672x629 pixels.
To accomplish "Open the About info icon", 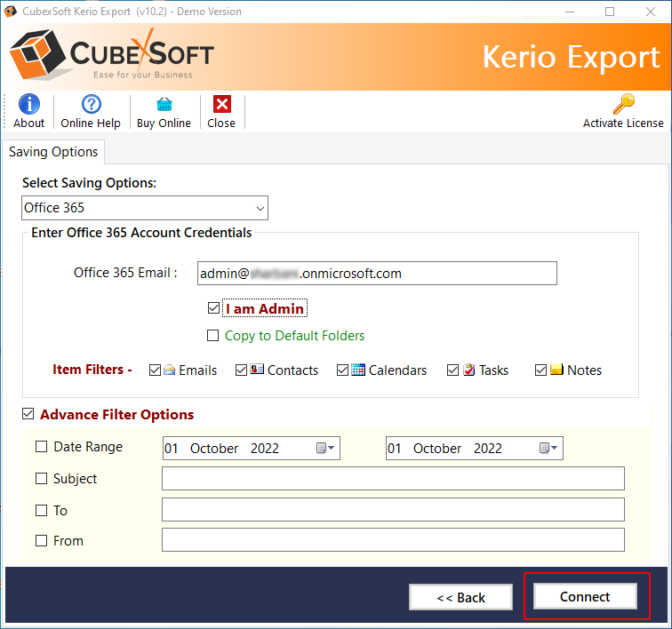I will [x=29, y=105].
